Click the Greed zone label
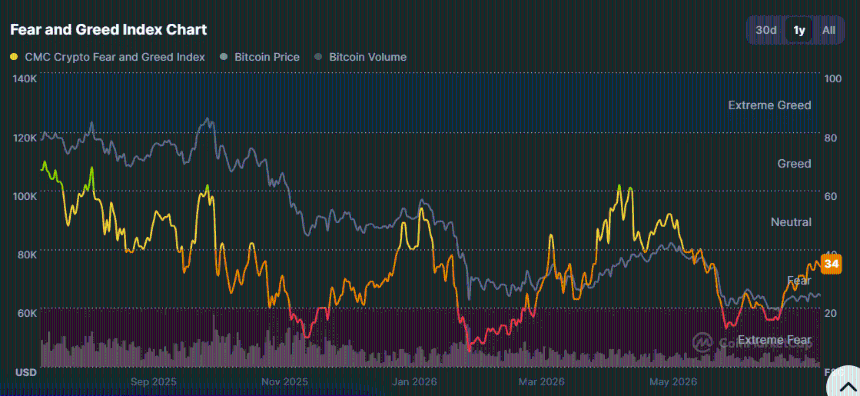This screenshot has width=860, height=396. point(794,163)
